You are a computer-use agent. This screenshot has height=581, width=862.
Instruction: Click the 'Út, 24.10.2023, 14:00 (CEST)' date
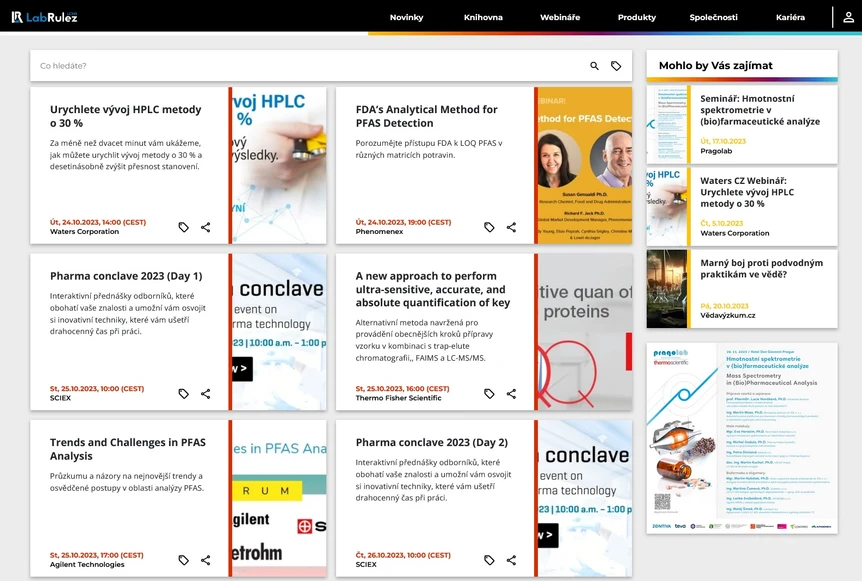click(98, 222)
